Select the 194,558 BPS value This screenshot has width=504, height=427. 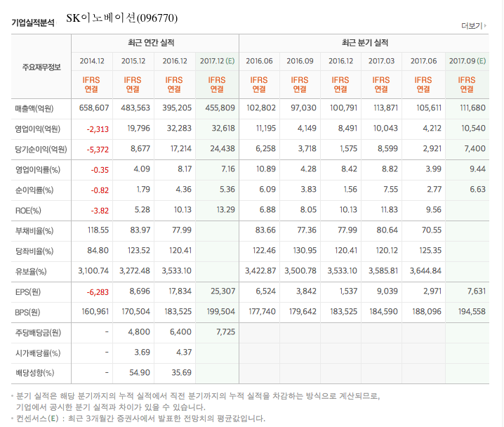coord(472,311)
